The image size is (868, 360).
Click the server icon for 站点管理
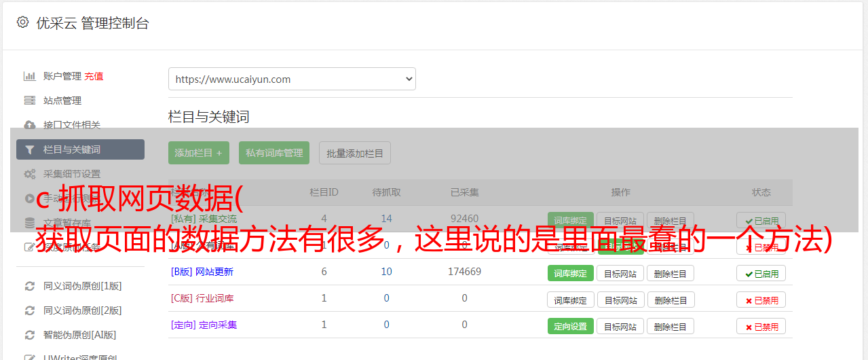coord(30,101)
